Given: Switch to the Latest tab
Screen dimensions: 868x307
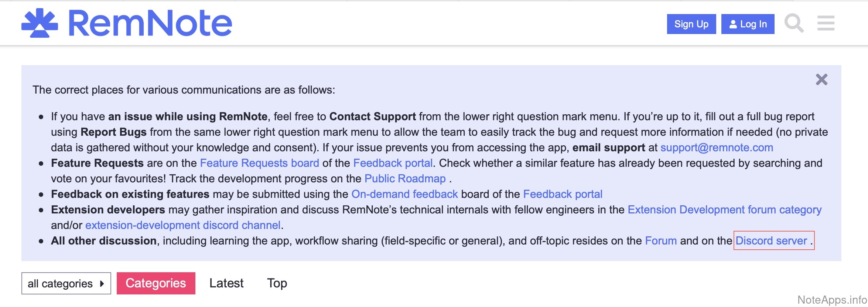Looking at the screenshot, I should 226,283.
